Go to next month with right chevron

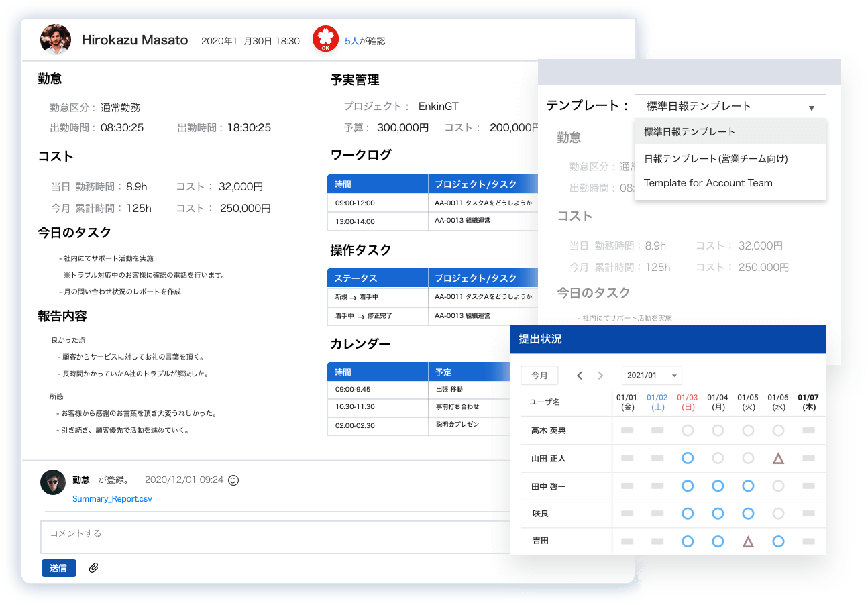[x=600, y=376]
